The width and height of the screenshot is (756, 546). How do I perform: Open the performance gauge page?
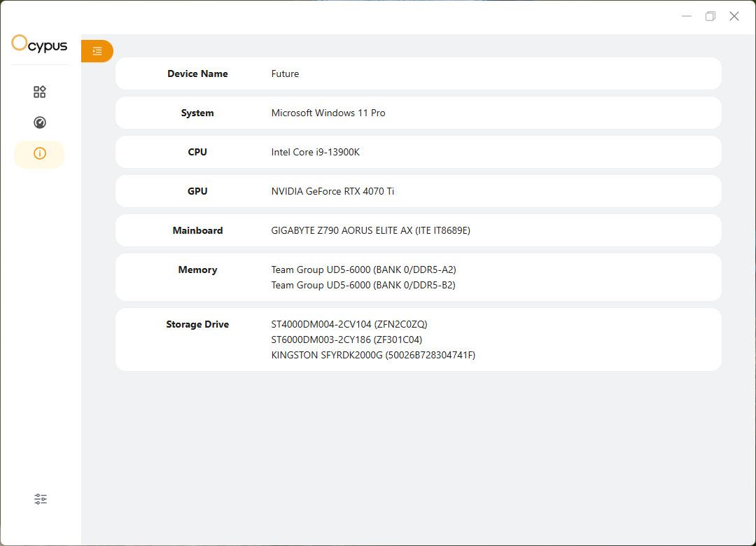coord(40,122)
